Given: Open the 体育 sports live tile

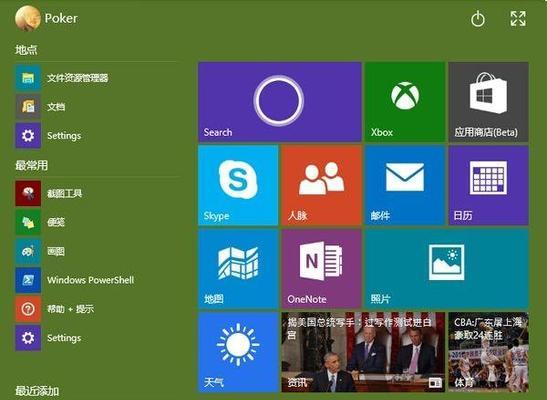Looking at the screenshot, I should (488, 352).
